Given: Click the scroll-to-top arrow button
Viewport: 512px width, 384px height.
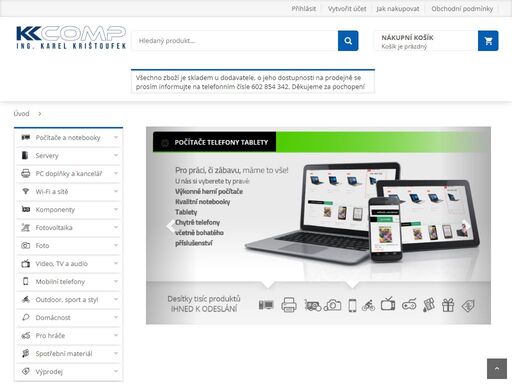Looking at the screenshot, I should coord(497,369).
